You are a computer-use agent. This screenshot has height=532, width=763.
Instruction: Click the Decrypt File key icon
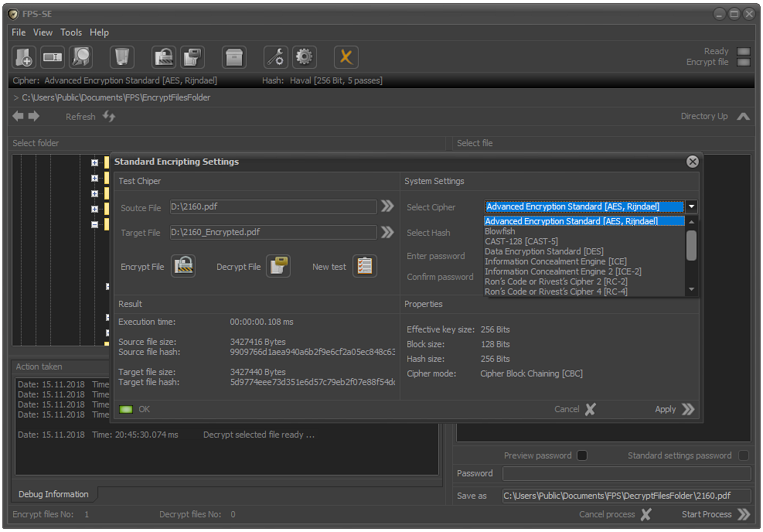click(278, 266)
